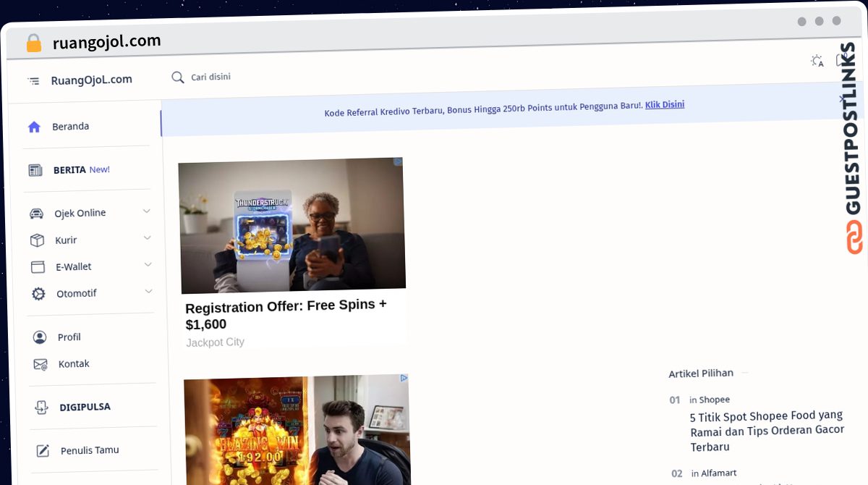Screen dimensions: 868x485
Task: Click the New! badge beside BERITA
Action: pos(100,169)
